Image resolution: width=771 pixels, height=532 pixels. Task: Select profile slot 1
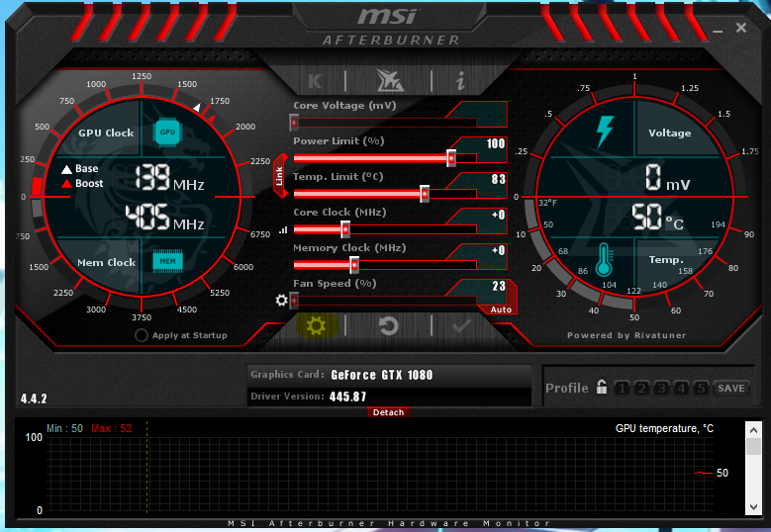tap(622, 388)
